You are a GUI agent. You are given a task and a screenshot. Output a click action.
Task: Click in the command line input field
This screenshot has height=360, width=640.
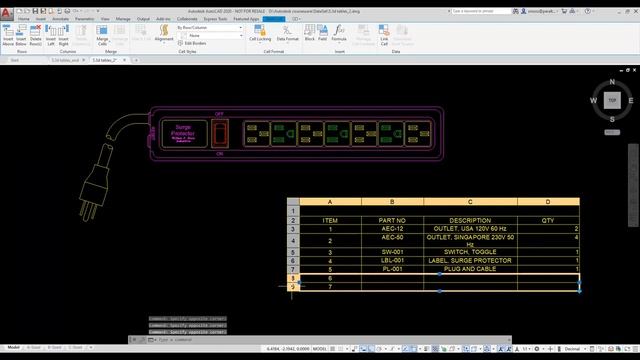click(333, 340)
